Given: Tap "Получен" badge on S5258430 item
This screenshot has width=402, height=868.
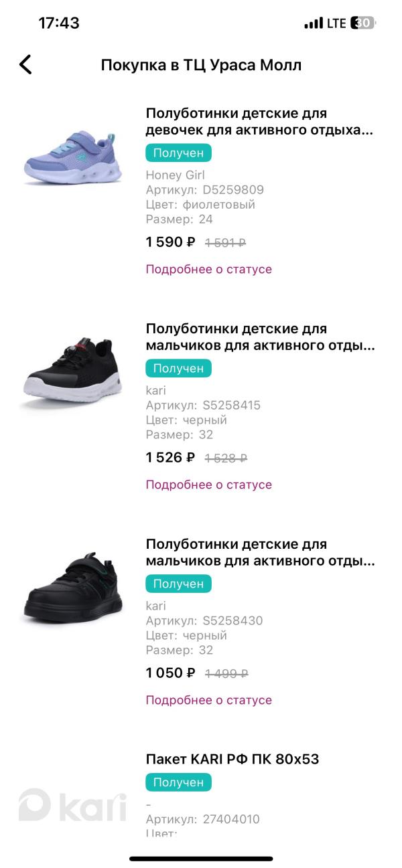Looking at the screenshot, I should point(178,584).
